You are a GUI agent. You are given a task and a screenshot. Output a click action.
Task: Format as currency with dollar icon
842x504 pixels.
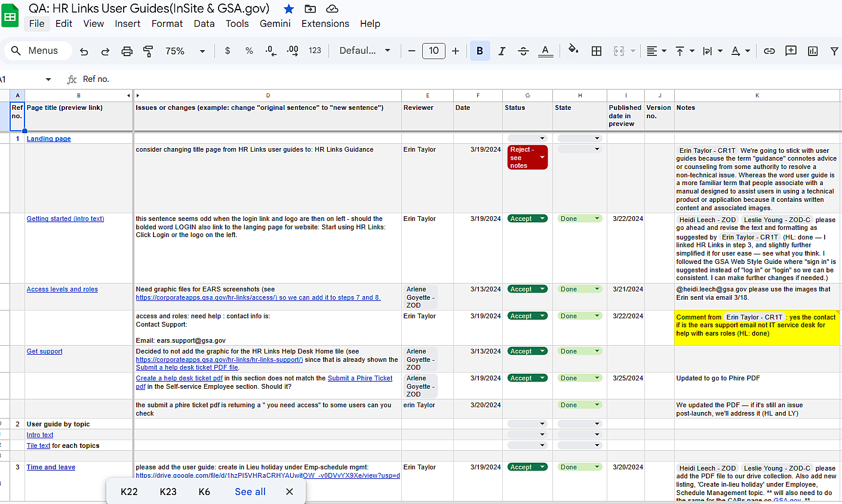point(228,51)
